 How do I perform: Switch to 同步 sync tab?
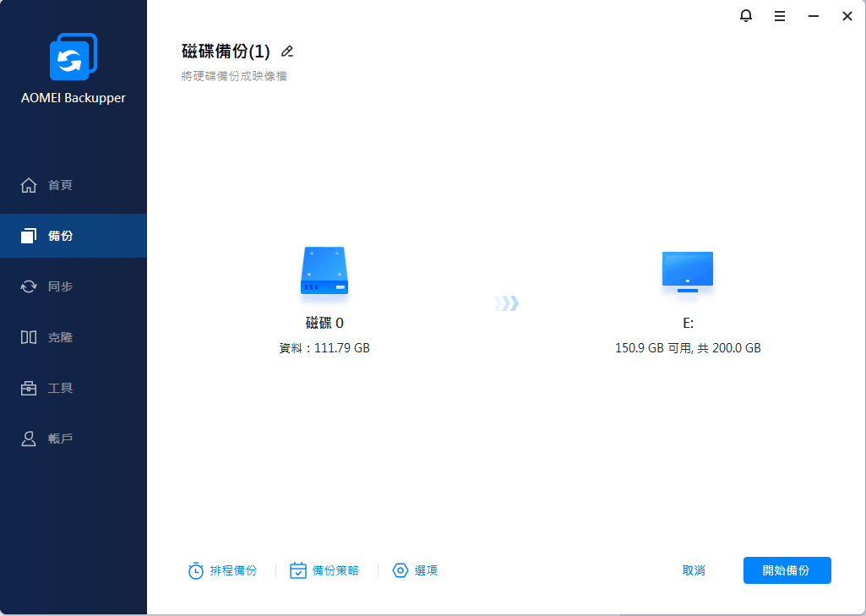pos(74,286)
